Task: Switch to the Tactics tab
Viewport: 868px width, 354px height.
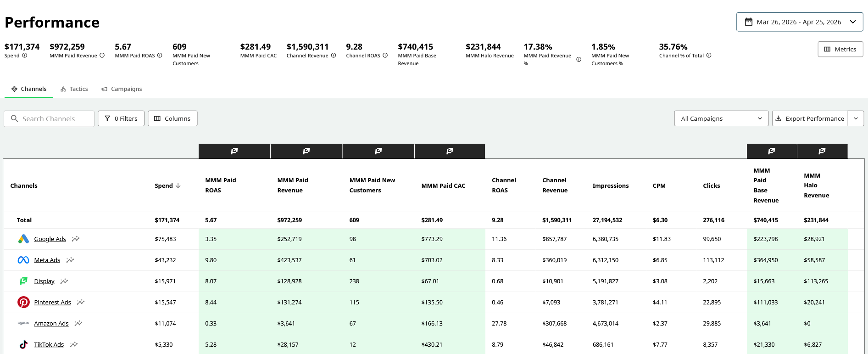Action: [x=74, y=89]
